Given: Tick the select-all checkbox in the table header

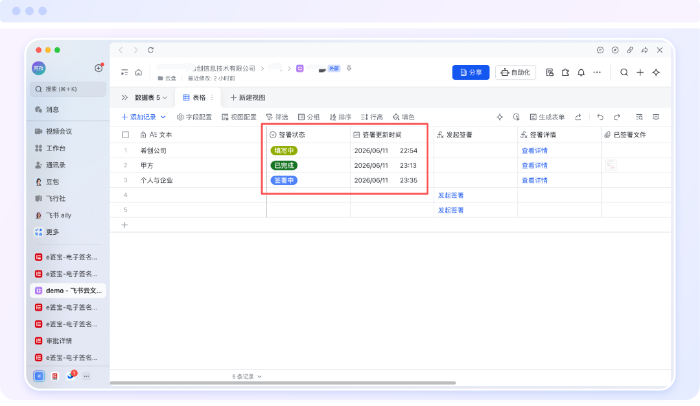Looking at the screenshot, I should (x=125, y=134).
